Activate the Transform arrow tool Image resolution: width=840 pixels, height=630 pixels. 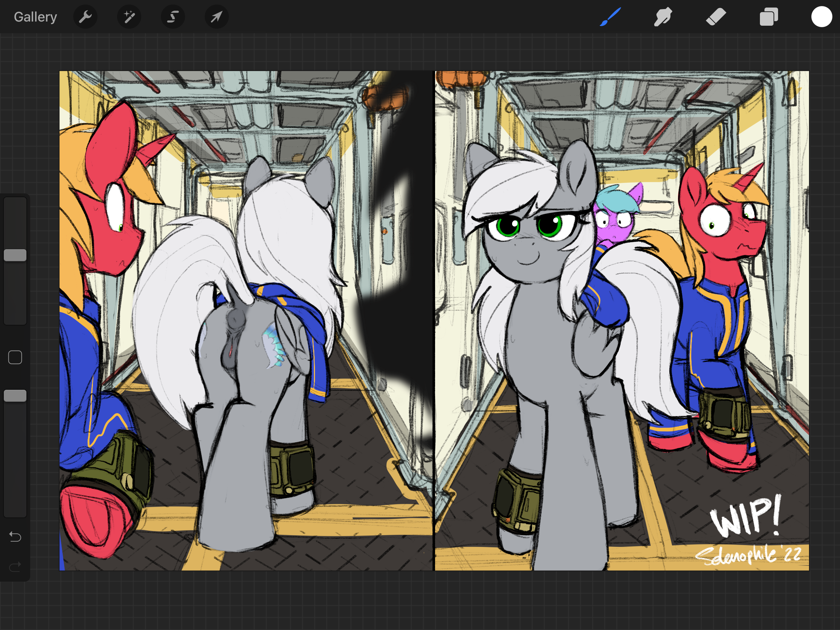point(216,17)
